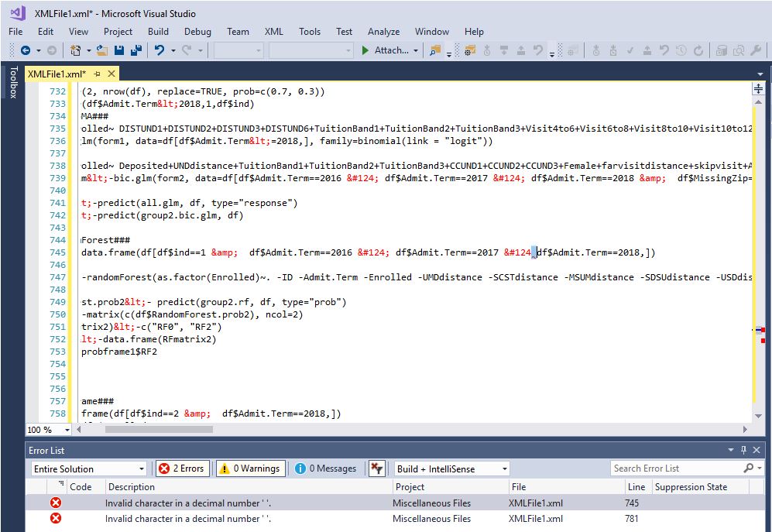This screenshot has width=772, height=532.
Task: Open the document tab list dropdown arrow
Action: click(x=760, y=74)
